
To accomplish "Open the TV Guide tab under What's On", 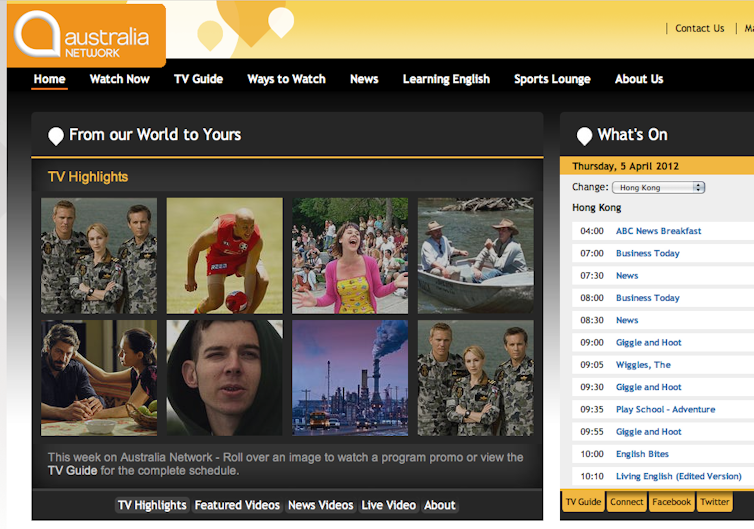I will (583, 502).
